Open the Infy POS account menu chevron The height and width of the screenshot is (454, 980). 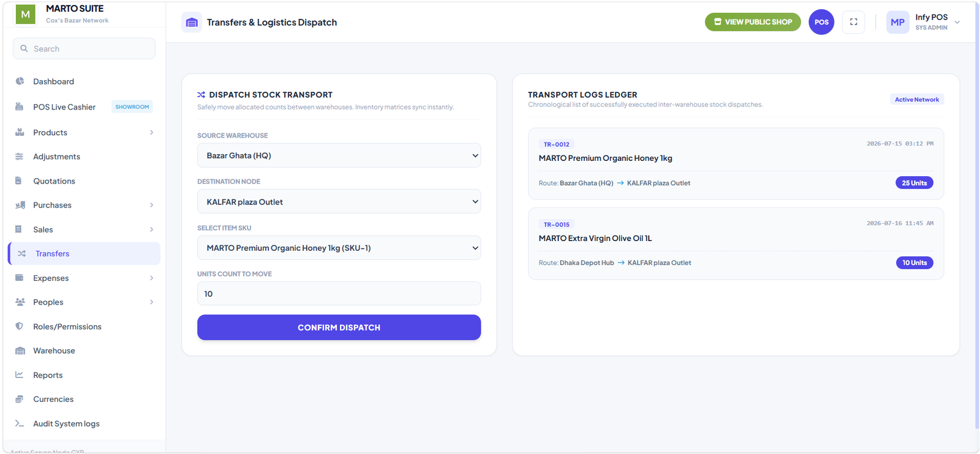957,23
